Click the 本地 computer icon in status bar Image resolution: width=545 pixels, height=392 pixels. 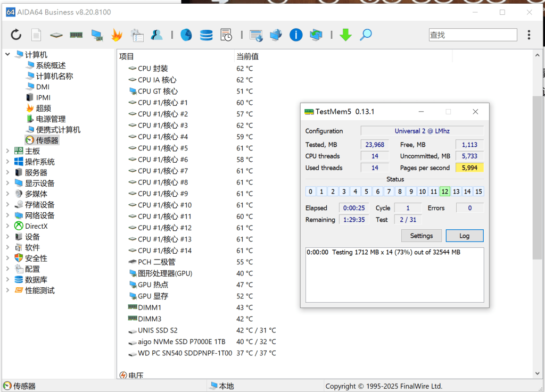[x=213, y=386]
